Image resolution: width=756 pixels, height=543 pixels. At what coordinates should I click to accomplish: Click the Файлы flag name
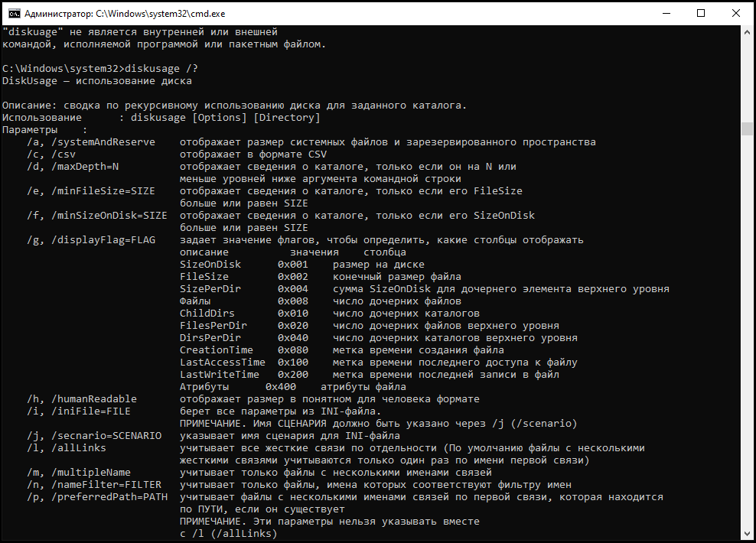click(195, 301)
